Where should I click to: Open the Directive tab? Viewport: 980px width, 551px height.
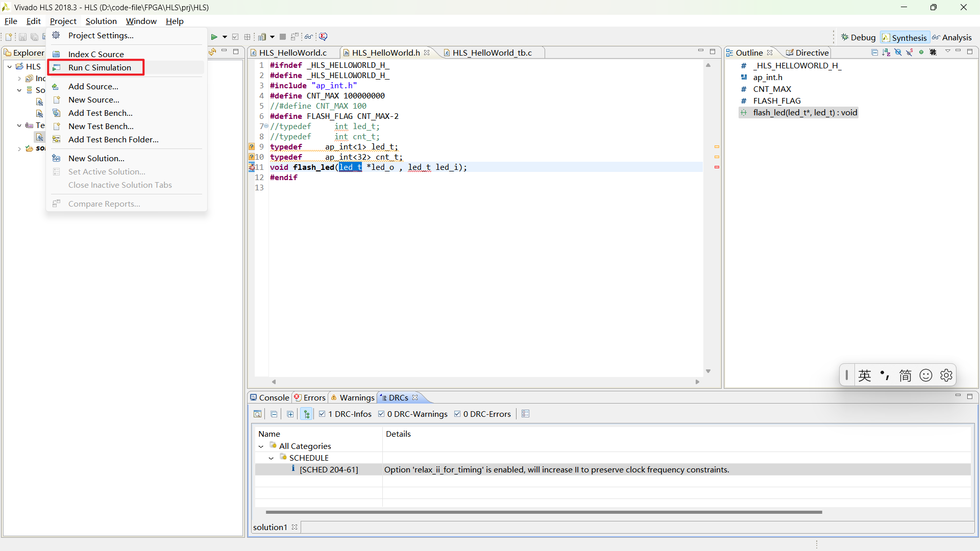click(x=807, y=53)
